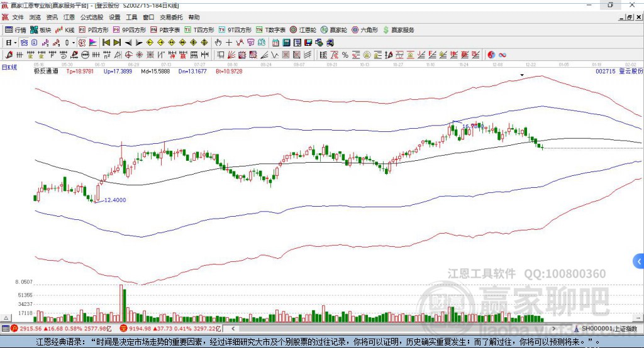Click the blue infinity symbol icon
Image resolution: width=644 pixels, height=348 pixels.
pos(502,55)
